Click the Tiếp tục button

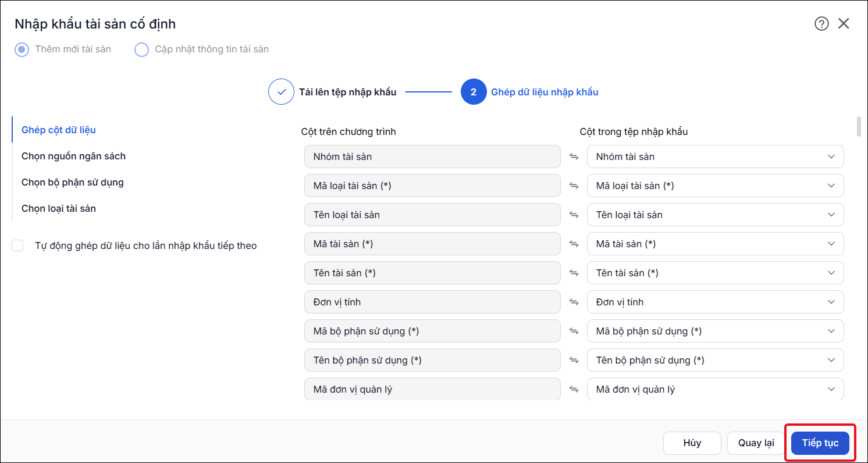coord(820,443)
